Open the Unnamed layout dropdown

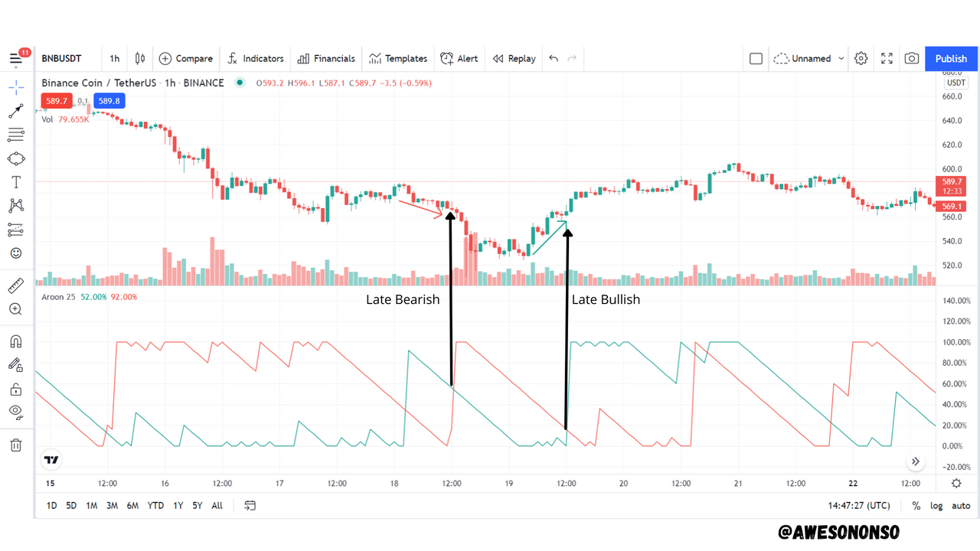[x=809, y=59]
